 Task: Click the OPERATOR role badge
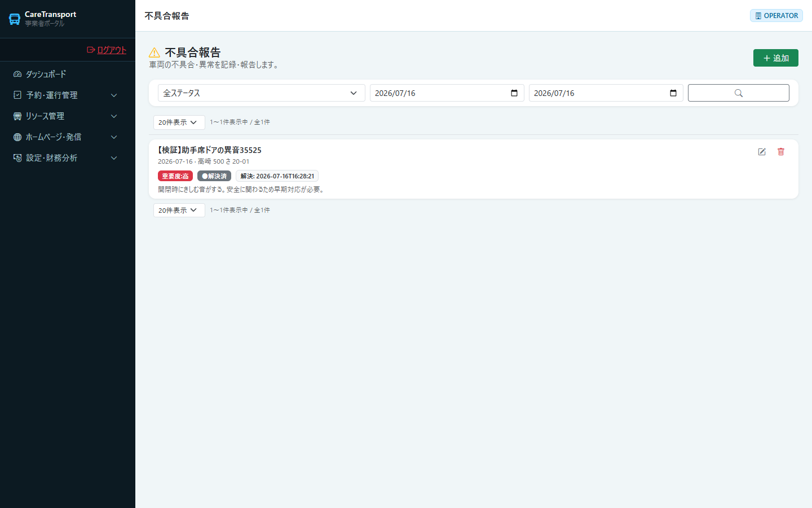tap(776, 16)
